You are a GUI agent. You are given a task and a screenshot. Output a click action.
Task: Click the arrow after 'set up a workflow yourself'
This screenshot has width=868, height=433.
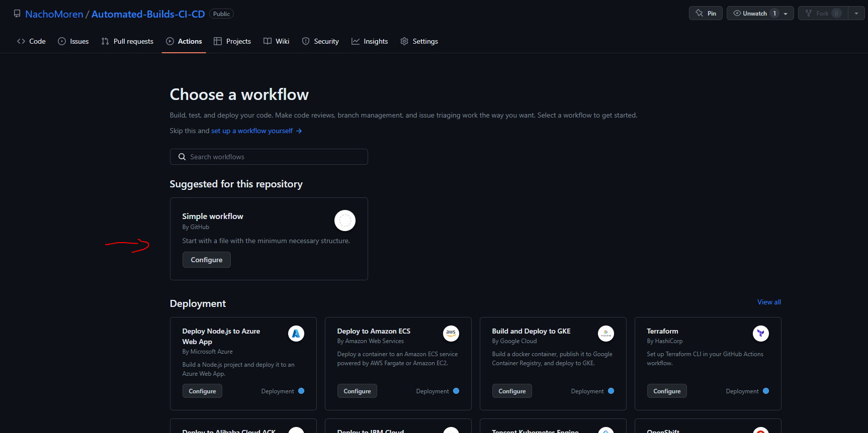(x=299, y=131)
